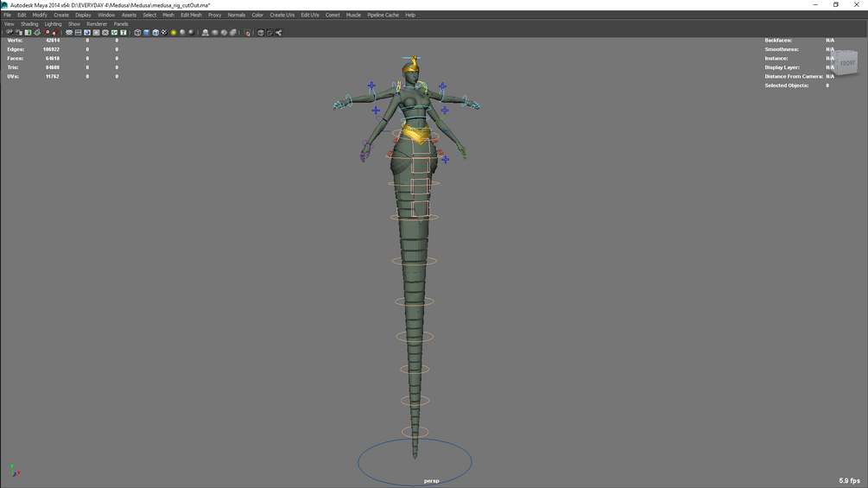Open the Assets menu
The image size is (868, 488).
point(129,15)
